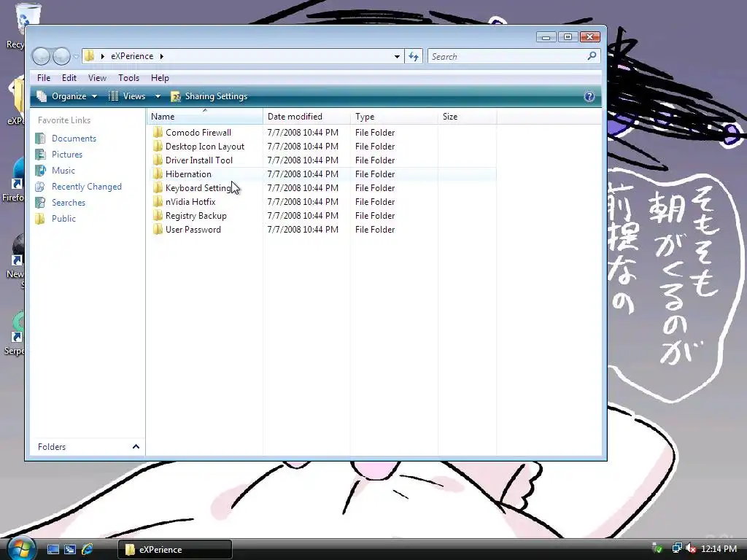Open the Recently Changed link text
747x560 pixels.
click(x=87, y=187)
